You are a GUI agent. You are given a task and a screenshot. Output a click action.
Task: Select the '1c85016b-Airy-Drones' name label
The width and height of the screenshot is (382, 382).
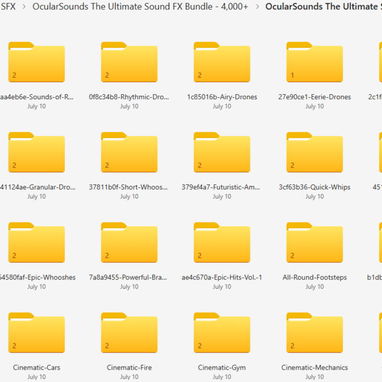pyautogui.click(x=222, y=97)
